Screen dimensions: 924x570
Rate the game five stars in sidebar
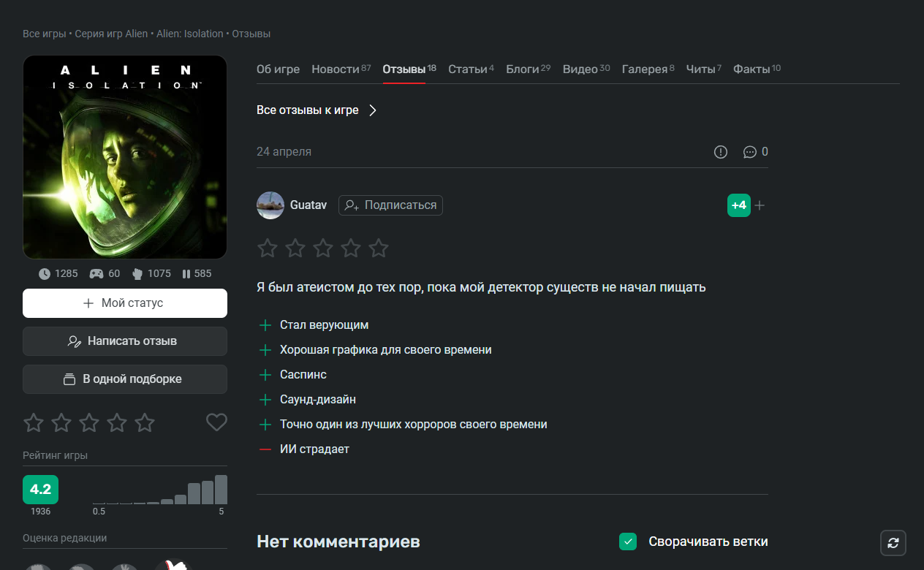pos(145,422)
